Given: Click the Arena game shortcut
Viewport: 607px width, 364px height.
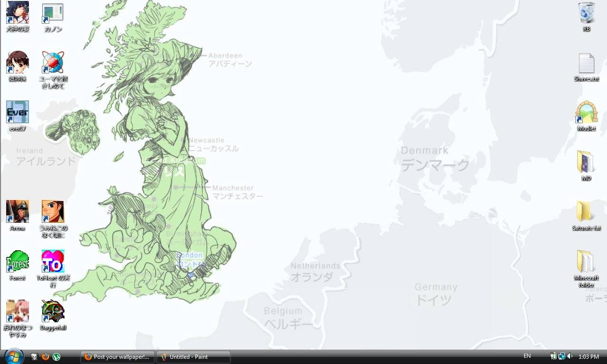Looking at the screenshot, I should click(18, 211).
